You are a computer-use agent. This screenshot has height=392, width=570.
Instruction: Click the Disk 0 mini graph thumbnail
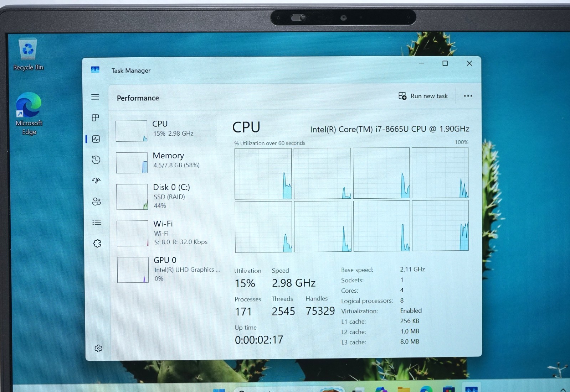(132, 197)
